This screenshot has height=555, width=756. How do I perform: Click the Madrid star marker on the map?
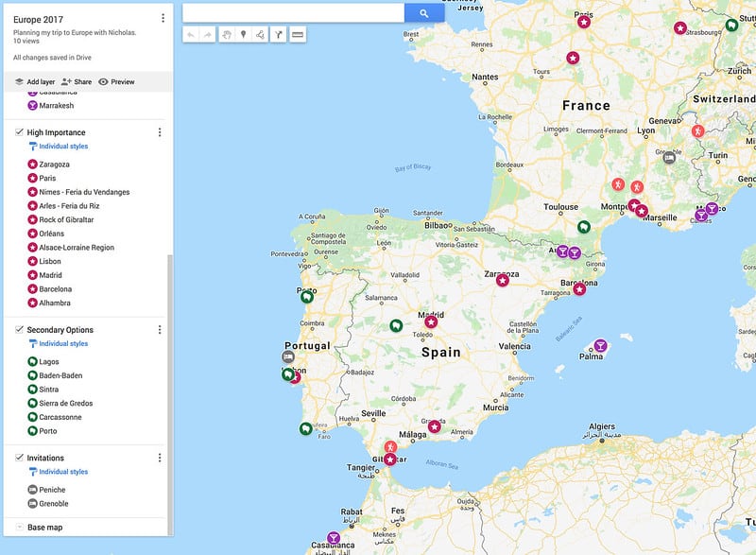431,321
